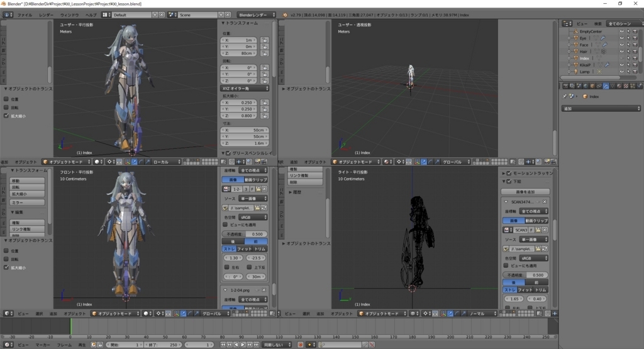644x349 pixels.
Task: Toggle the モーショントラッキング checkbox
Action: tap(509, 174)
